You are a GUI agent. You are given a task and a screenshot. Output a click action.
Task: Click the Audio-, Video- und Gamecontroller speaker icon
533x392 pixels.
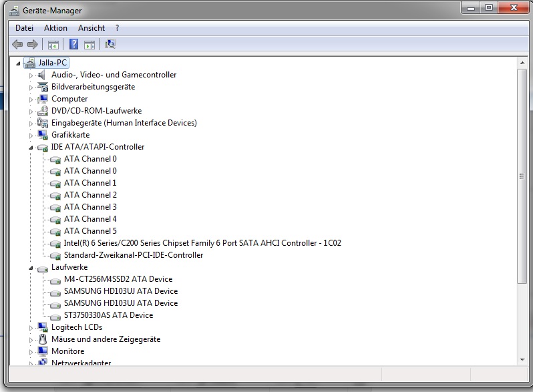click(42, 75)
